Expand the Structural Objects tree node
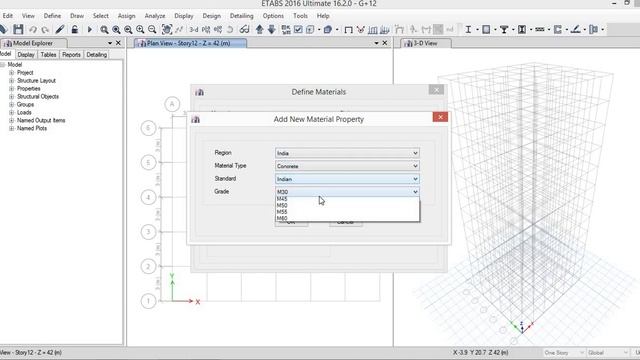This screenshot has height=360, width=640. [11, 97]
